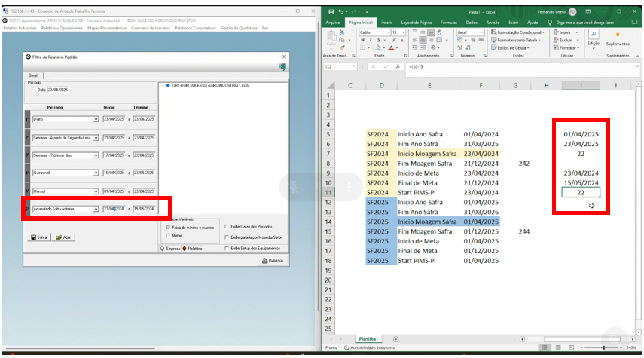Open the font size 11 dropdown
Screen dimensions: 644x358
tap(403, 32)
